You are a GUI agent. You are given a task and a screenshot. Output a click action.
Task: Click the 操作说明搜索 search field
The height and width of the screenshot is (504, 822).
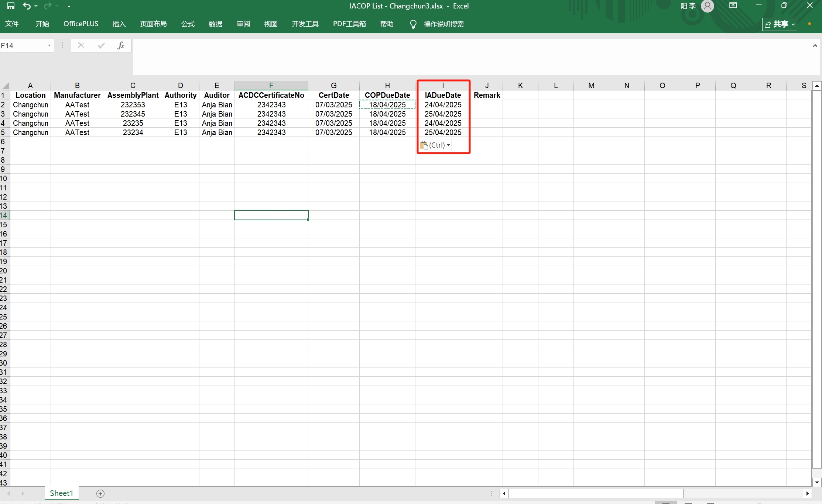pyautogui.click(x=443, y=24)
